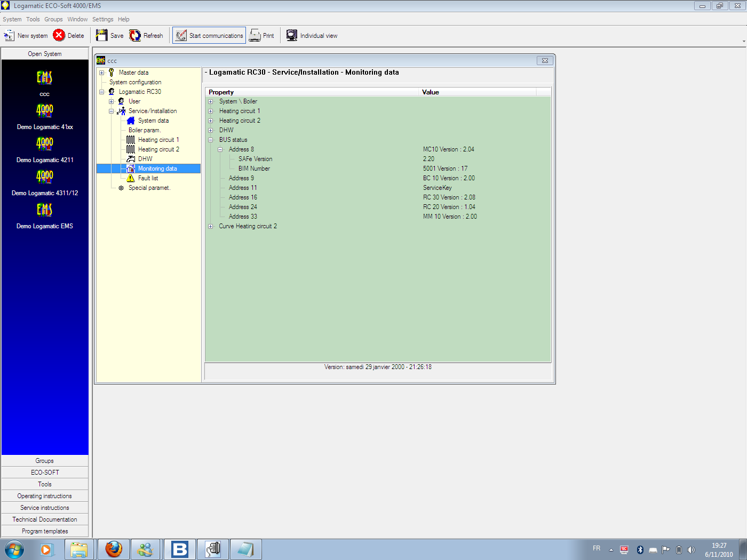The height and width of the screenshot is (560, 747).
Task: Click the New system toolbar icon
Action: [9, 36]
